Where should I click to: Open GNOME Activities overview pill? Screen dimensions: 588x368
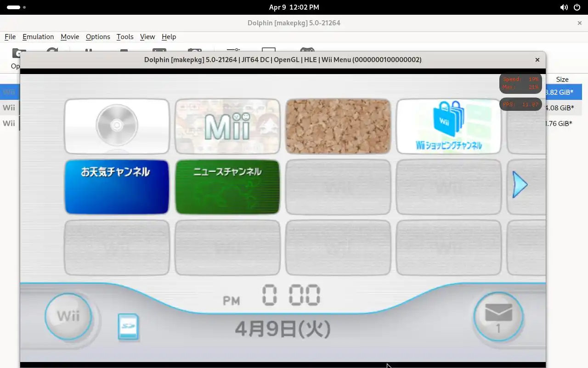pyautogui.click(x=16, y=7)
